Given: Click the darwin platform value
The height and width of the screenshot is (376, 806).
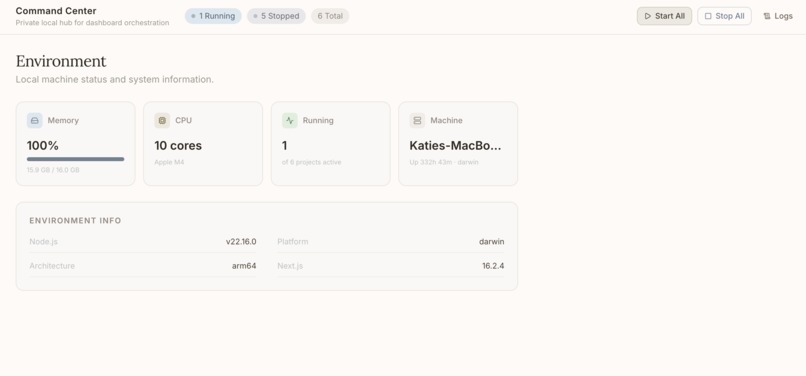Looking at the screenshot, I should (x=491, y=241).
